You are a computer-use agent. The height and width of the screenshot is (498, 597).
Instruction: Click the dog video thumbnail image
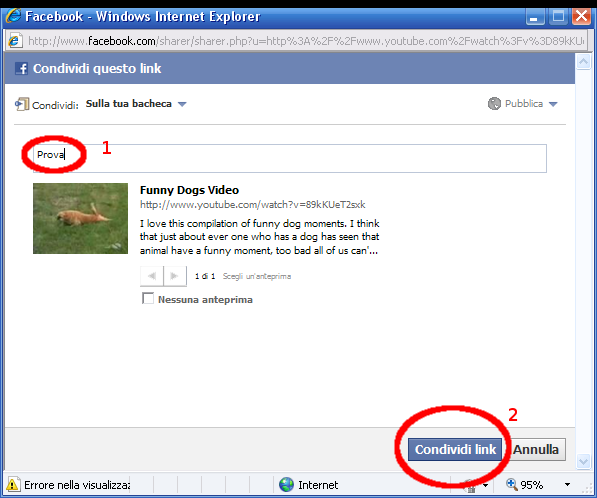click(80, 218)
